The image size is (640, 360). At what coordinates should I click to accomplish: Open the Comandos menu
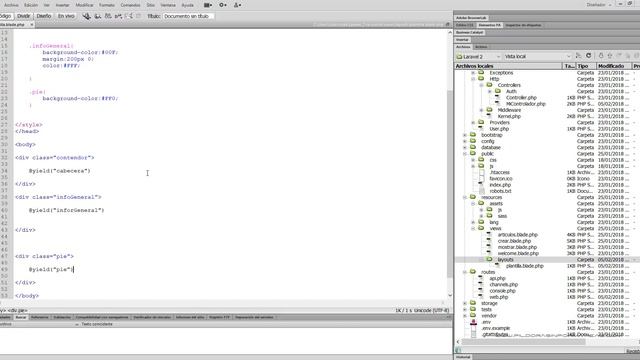[130, 5]
